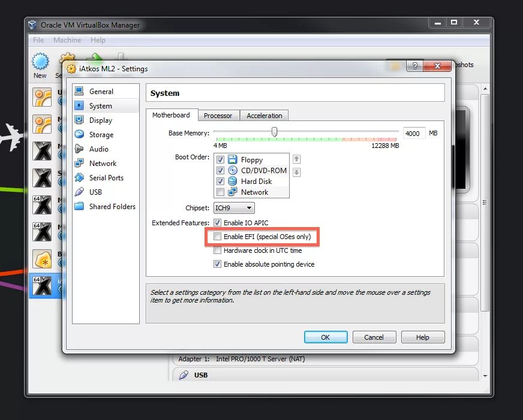Toggle Enable IO APIC checkbox
Viewport: 523px width, 420px height.
217,222
